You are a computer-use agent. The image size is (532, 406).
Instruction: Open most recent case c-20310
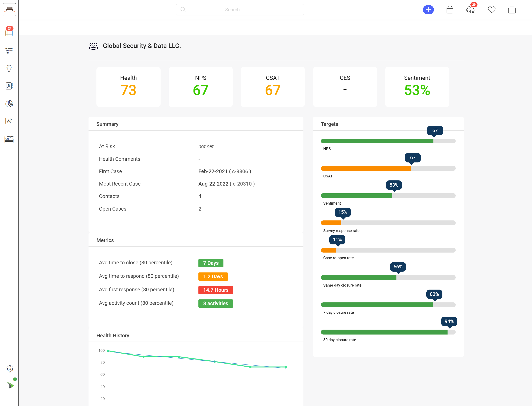(x=242, y=184)
